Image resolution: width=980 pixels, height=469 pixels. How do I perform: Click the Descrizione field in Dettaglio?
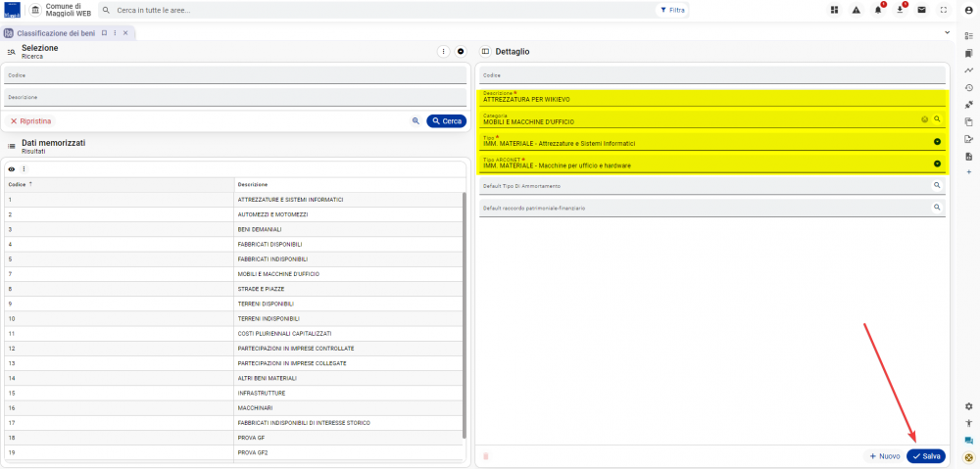[712, 97]
